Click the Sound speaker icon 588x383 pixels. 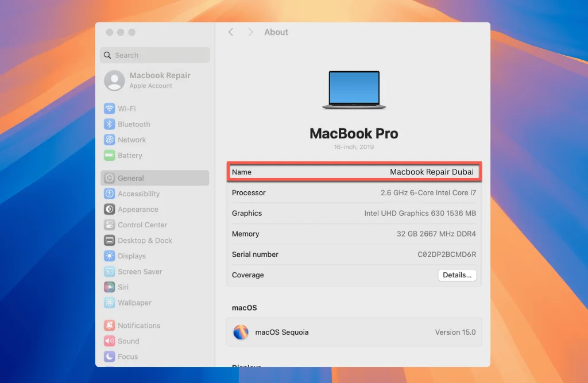click(109, 341)
